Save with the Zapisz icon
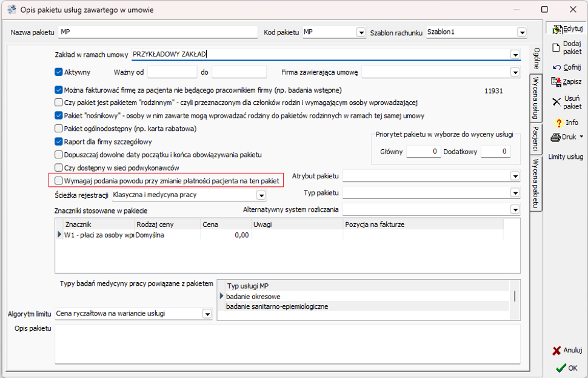This screenshot has width=588, height=378. point(556,81)
